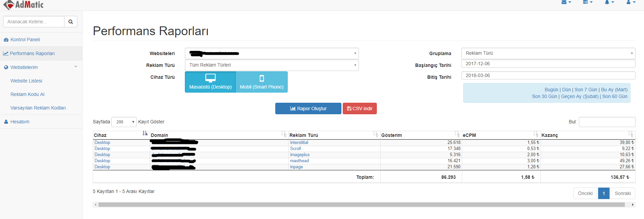Click the imageplus ad type link
The image size is (644, 219).
300,155
